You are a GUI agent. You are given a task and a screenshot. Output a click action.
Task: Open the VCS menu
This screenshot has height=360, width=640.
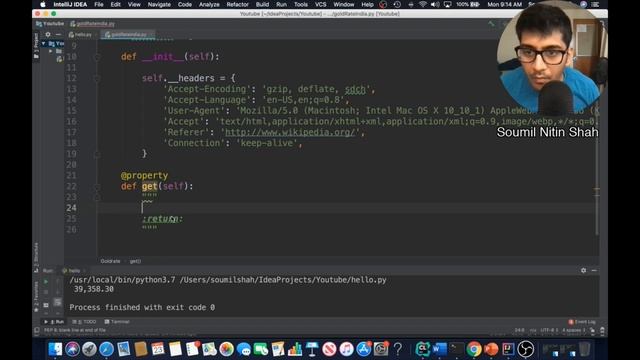[x=321, y=4]
